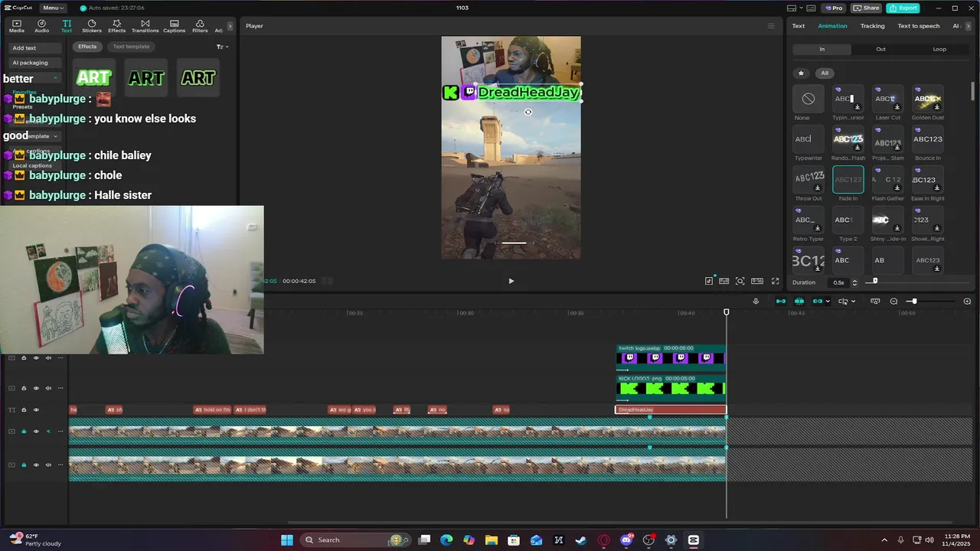This screenshot has height=551, width=980.
Task: Play the preview video
Action: [x=511, y=281]
